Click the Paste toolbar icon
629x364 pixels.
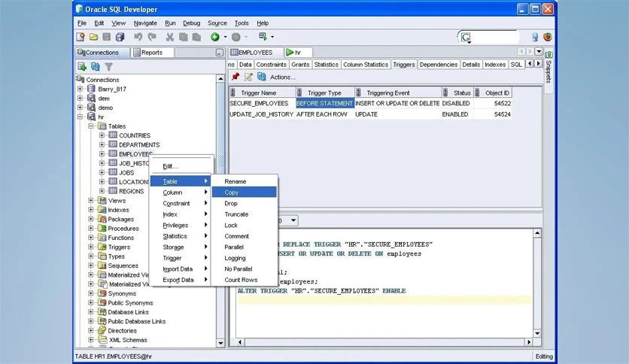[196, 37]
